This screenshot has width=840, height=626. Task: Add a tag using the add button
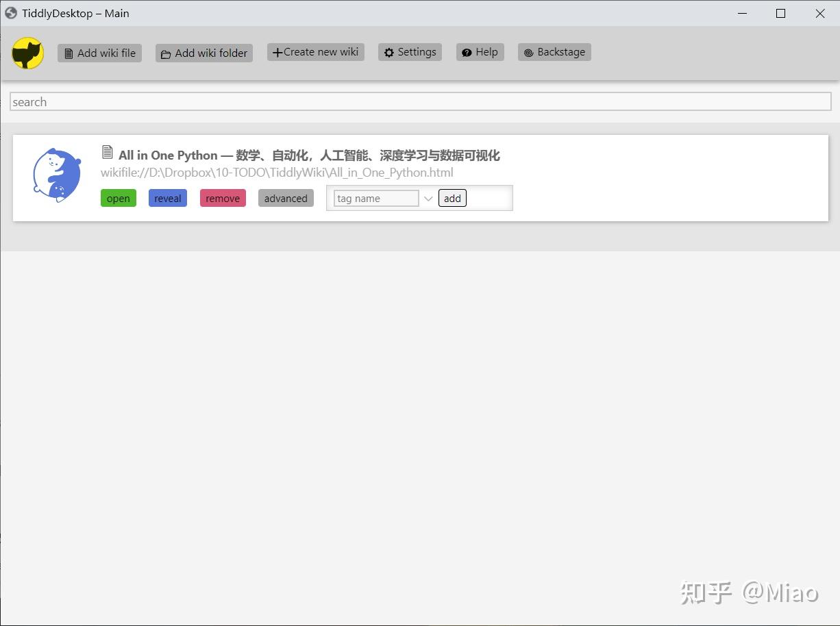[452, 198]
